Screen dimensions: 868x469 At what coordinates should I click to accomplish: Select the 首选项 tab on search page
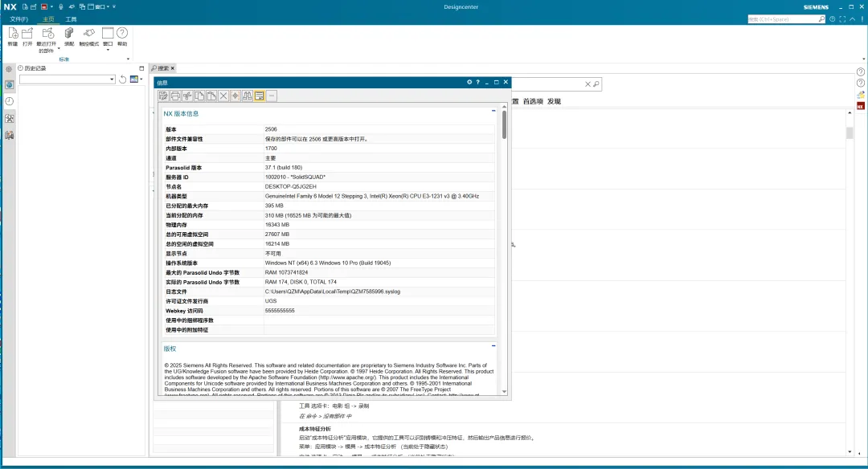pyautogui.click(x=533, y=102)
